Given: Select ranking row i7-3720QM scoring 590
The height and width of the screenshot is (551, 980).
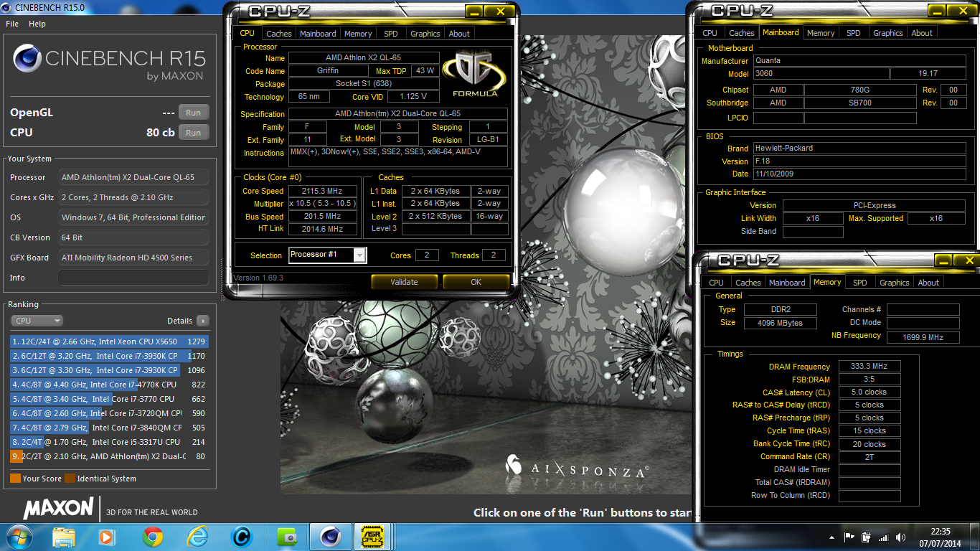Looking at the screenshot, I should pyautogui.click(x=109, y=413).
